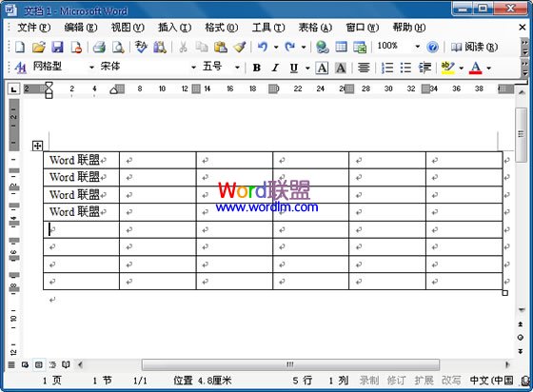Click the language indicator 中文(中国

[x=491, y=381]
